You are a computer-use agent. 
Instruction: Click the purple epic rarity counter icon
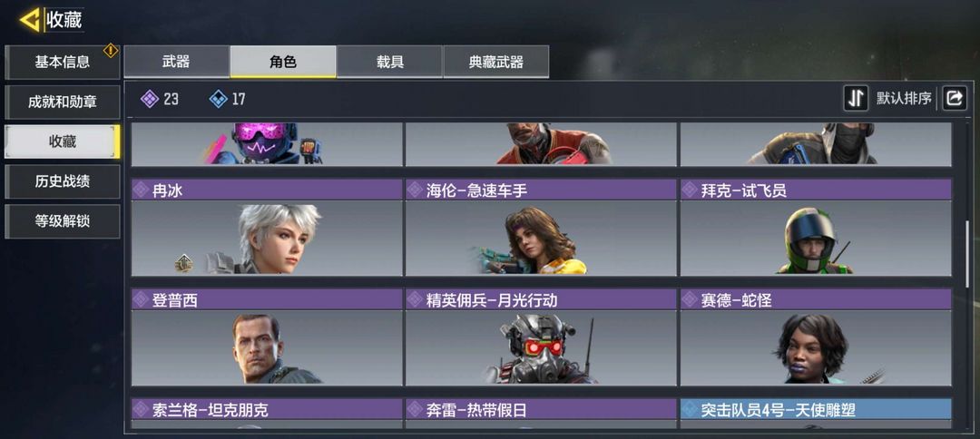tap(150, 99)
